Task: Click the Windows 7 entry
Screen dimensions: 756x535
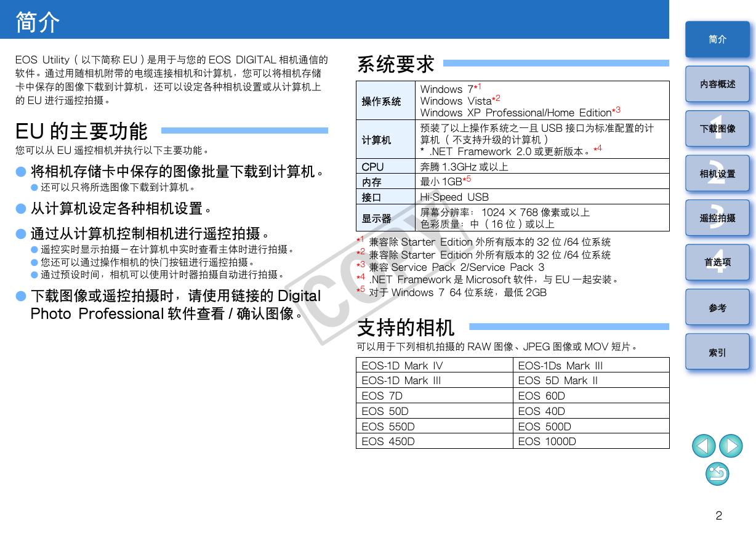Action: click(x=451, y=89)
